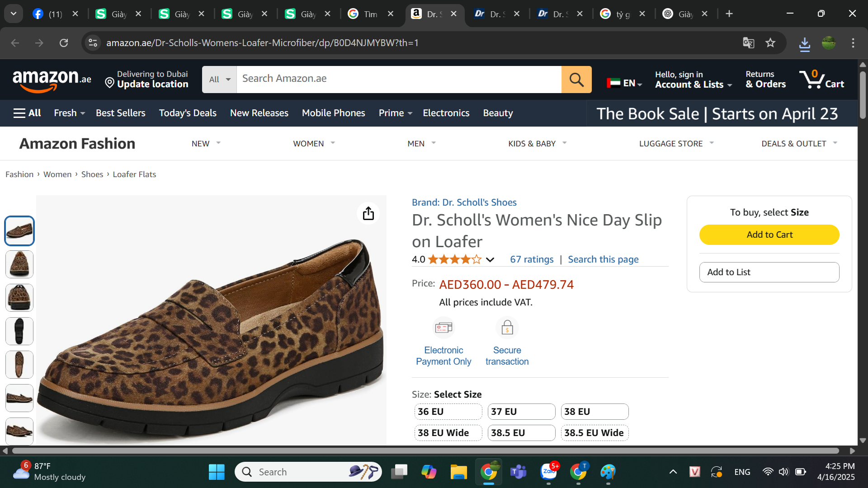The height and width of the screenshot is (488, 868).
Task: Select size 36 EU
Action: pos(448,412)
